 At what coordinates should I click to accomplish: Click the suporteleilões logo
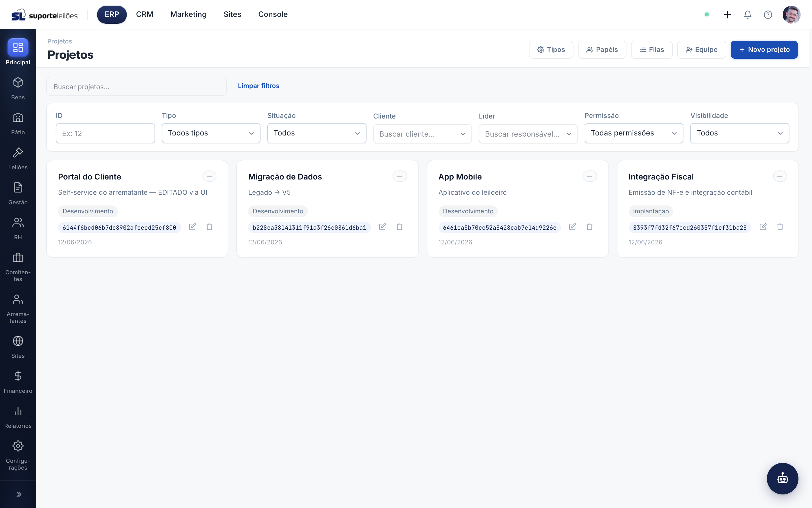pos(45,15)
